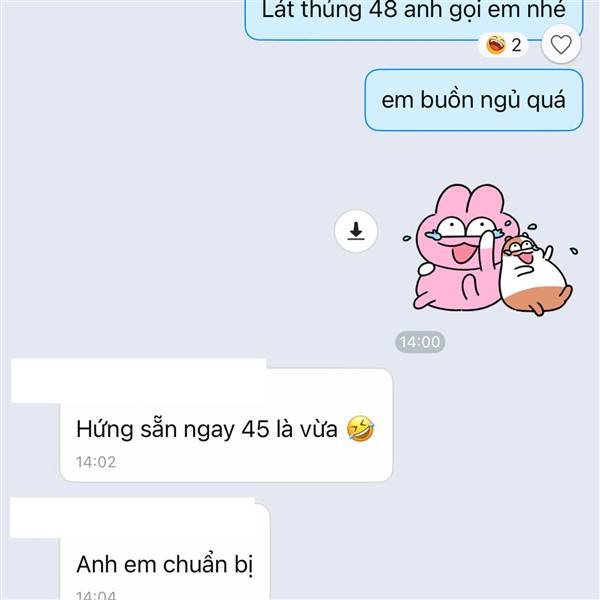600x600 pixels.
Task: Tap the crying hamster in the sticker
Action: pyautogui.click(x=534, y=274)
